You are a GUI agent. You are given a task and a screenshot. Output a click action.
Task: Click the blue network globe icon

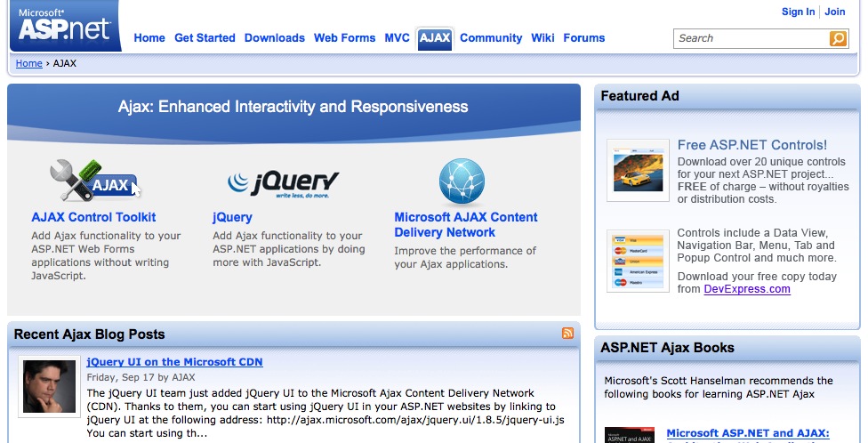point(462,182)
